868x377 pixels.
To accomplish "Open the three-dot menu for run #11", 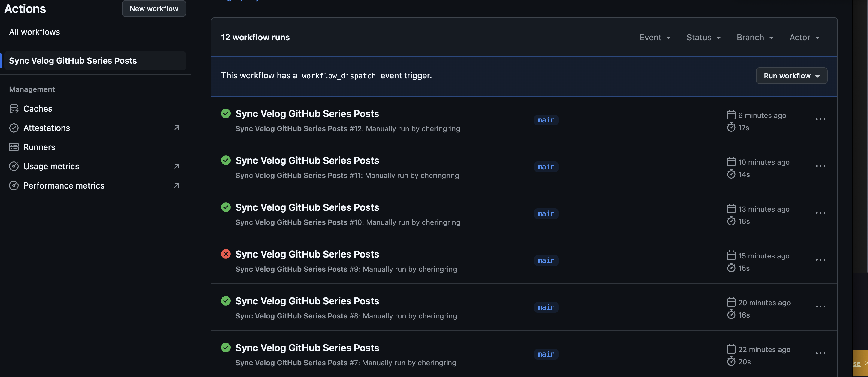I will coord(820,166).
